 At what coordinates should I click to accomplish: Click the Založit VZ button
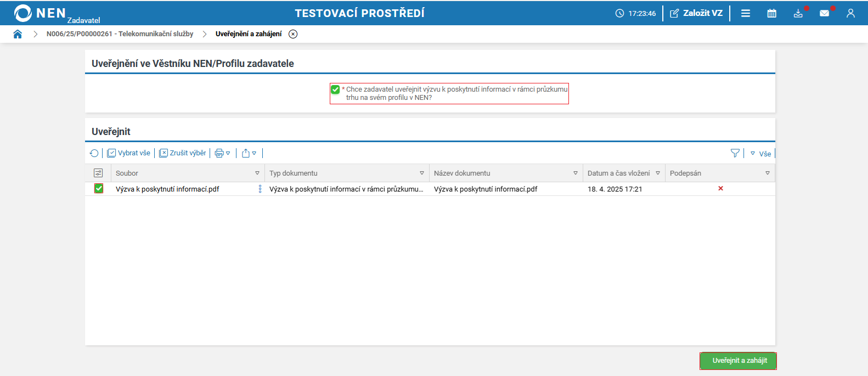pos(696,13)
